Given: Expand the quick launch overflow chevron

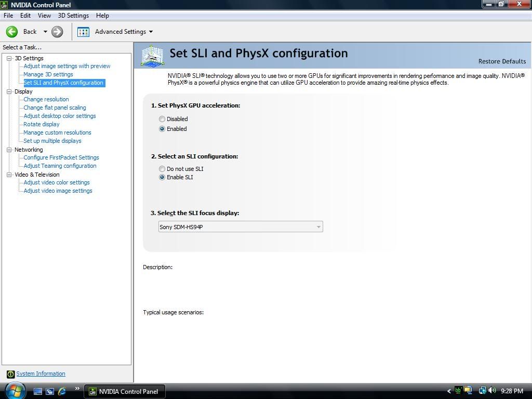Looking at the screenshot, I should pyautogui.click(x=77, y=389).
